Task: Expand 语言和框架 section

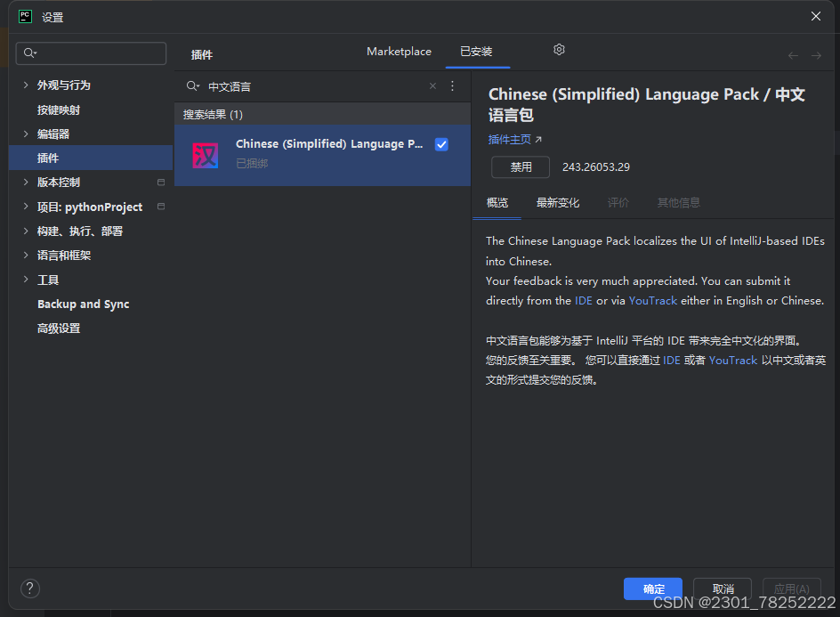Action: pyautogui.click(x=26, y=256)
